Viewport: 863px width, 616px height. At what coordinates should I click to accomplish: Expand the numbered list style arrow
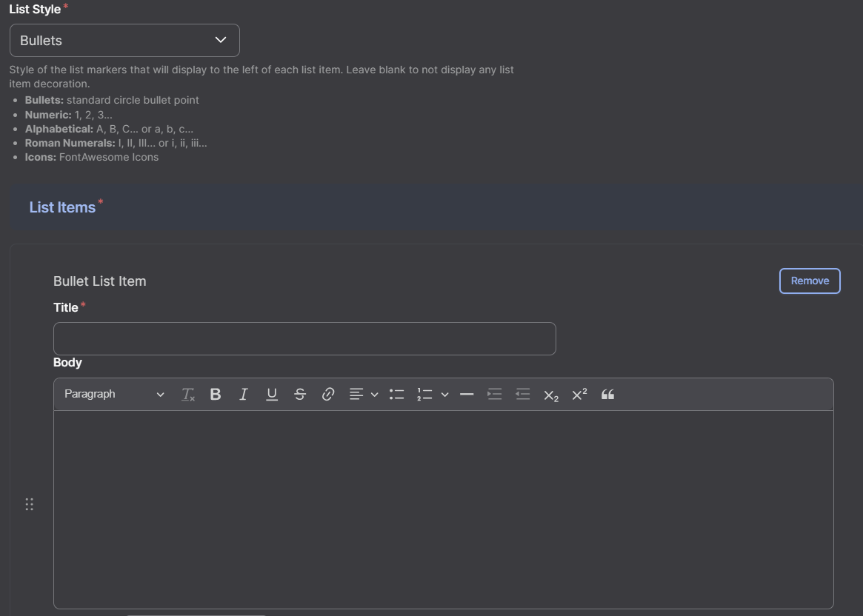click(444, 395)
